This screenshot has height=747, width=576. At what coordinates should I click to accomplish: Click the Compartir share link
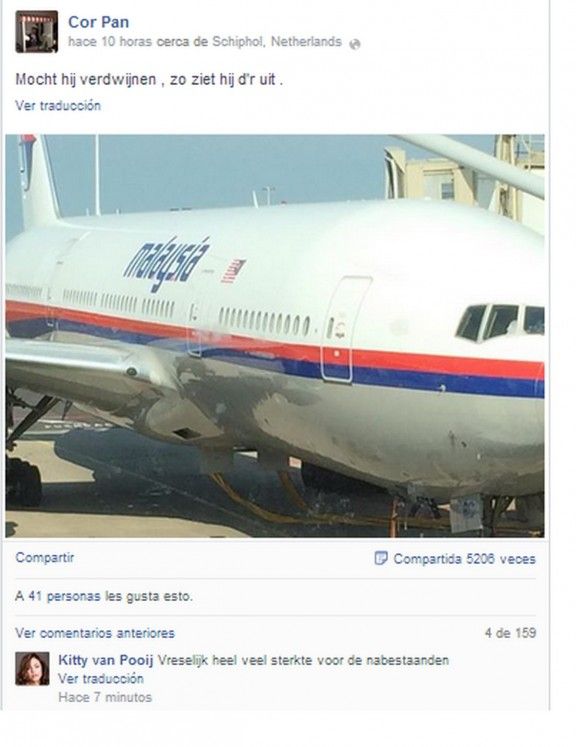coord(45,557)
